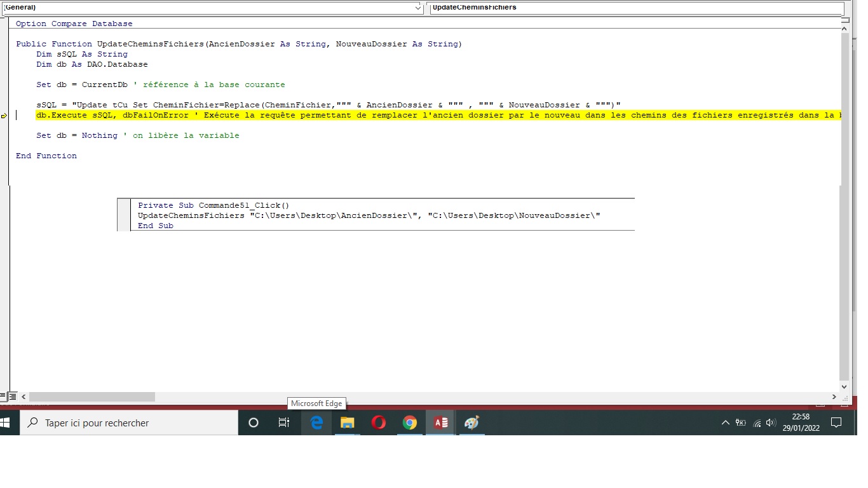
Task: Click 'Taper ici pour rechercher' search box
Action: 129,423
